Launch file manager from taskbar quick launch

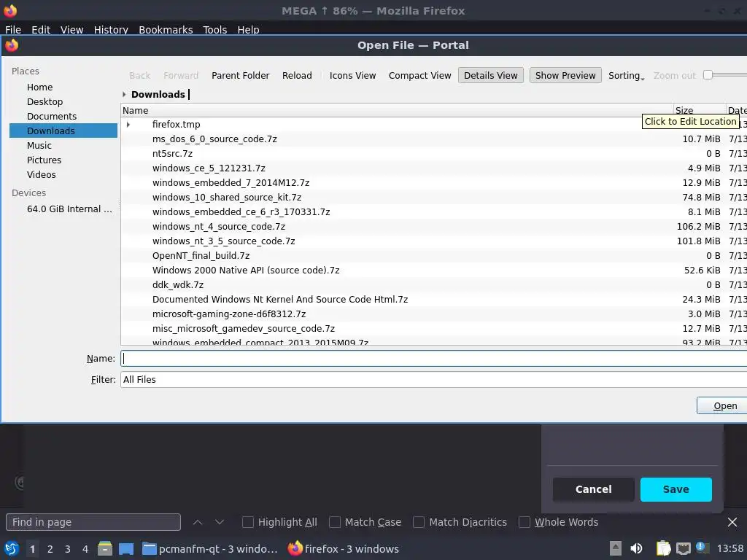tap(105, 548)
